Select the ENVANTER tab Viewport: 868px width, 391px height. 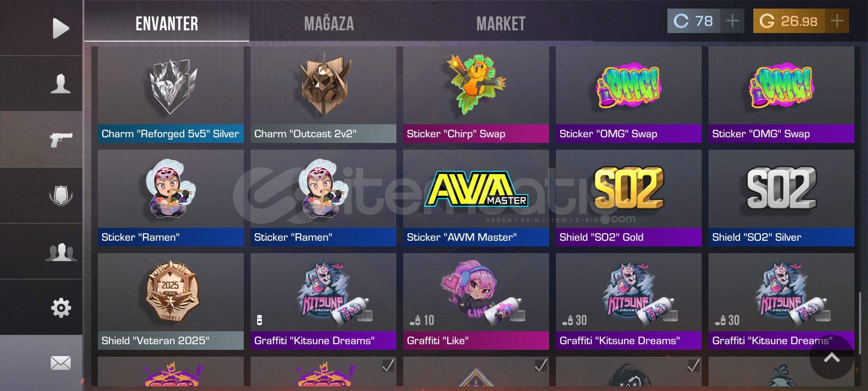[167, 24]
